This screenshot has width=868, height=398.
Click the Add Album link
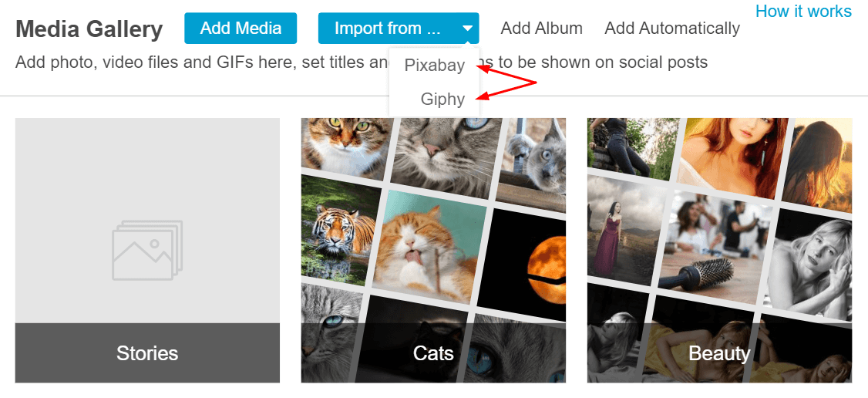[x=541, y=29]
